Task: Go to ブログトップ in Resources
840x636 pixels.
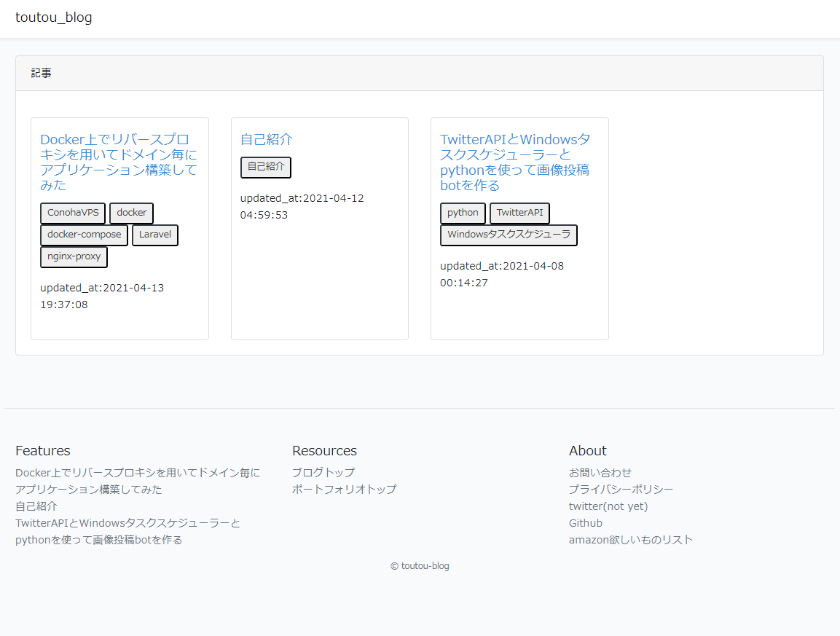Action: click(323, 473)
